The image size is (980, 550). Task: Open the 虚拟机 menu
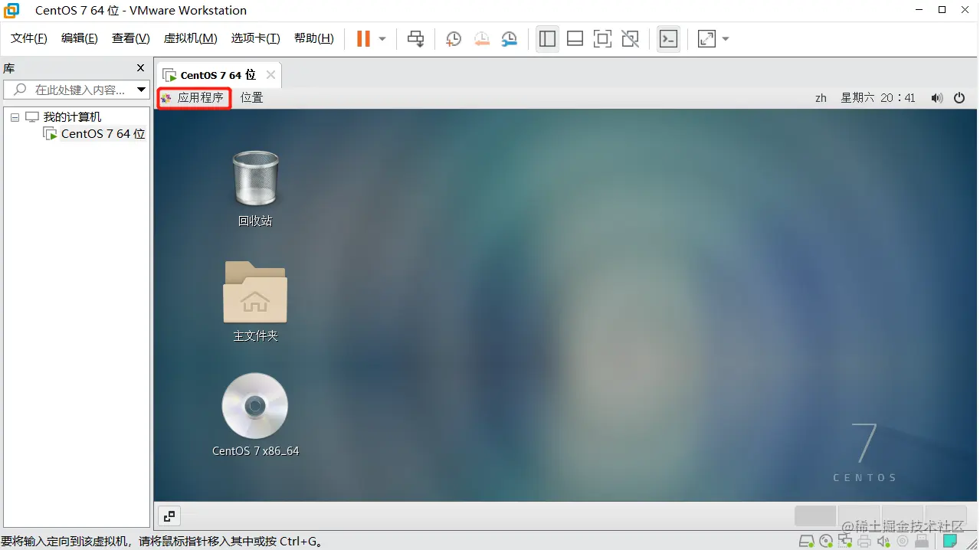pos(190,38)
